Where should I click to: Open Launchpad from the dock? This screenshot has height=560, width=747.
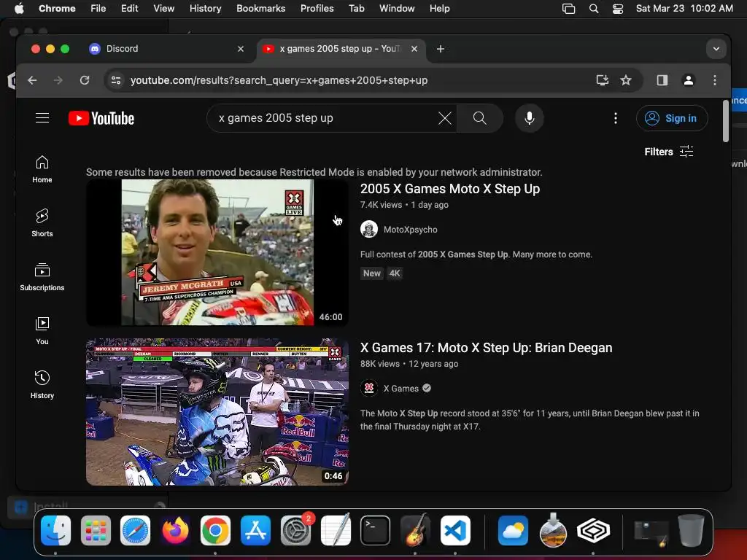[96, 530]
